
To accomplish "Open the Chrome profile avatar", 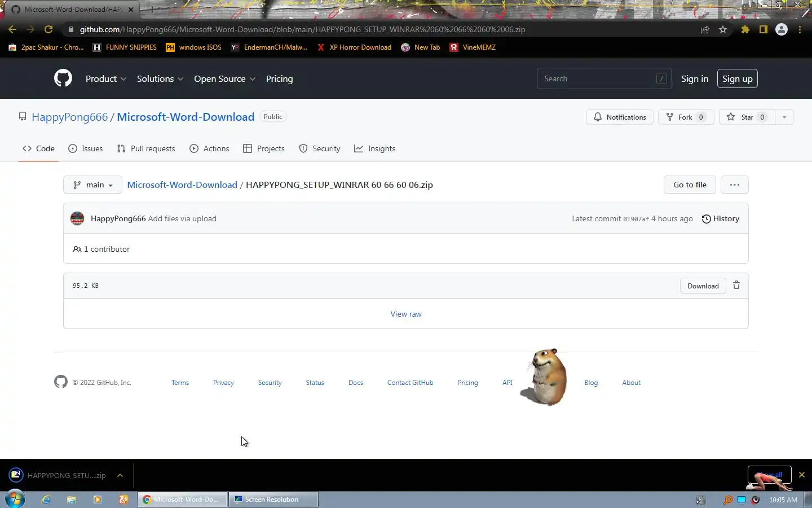I will click(x=782, y=29).
